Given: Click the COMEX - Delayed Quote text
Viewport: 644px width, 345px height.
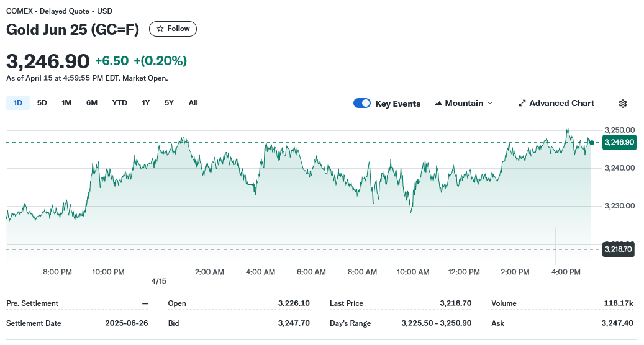Looking at the screenshot, I should pos(48,11).
